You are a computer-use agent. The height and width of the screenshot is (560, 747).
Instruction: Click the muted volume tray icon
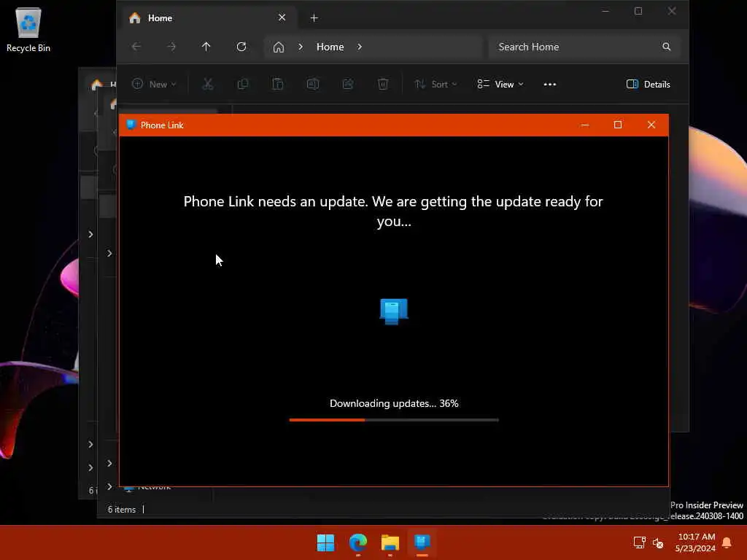658,542
